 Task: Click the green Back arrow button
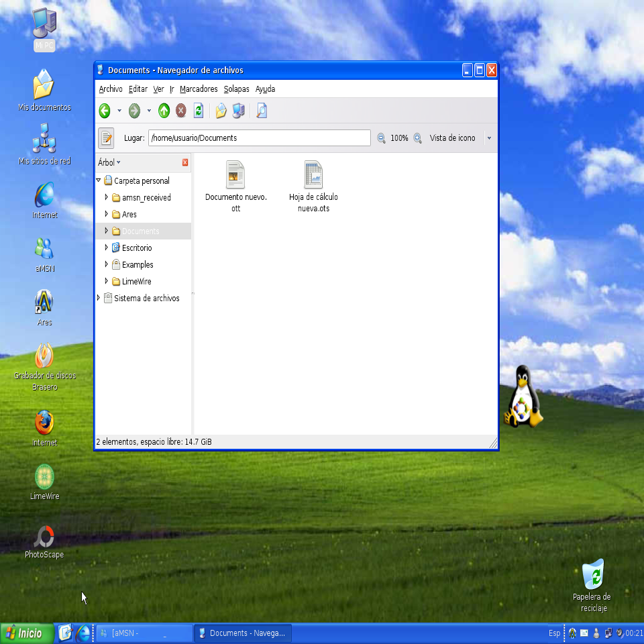[105, 111]
